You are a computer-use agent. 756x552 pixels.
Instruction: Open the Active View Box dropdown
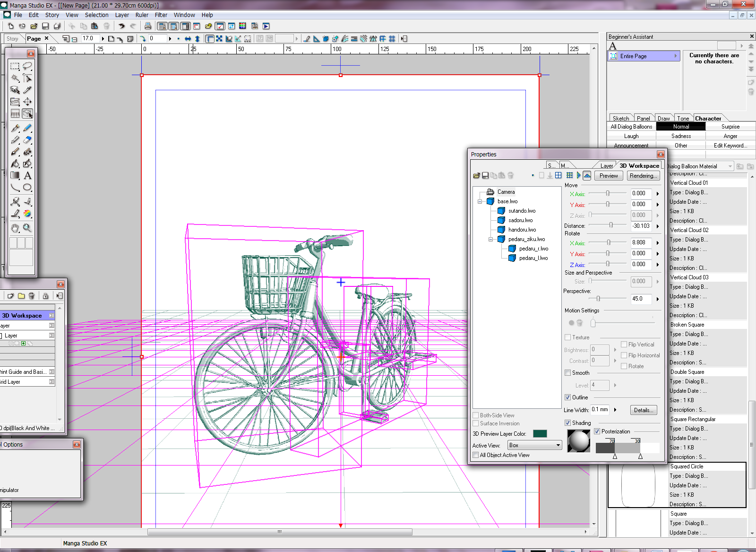point(534,445)
